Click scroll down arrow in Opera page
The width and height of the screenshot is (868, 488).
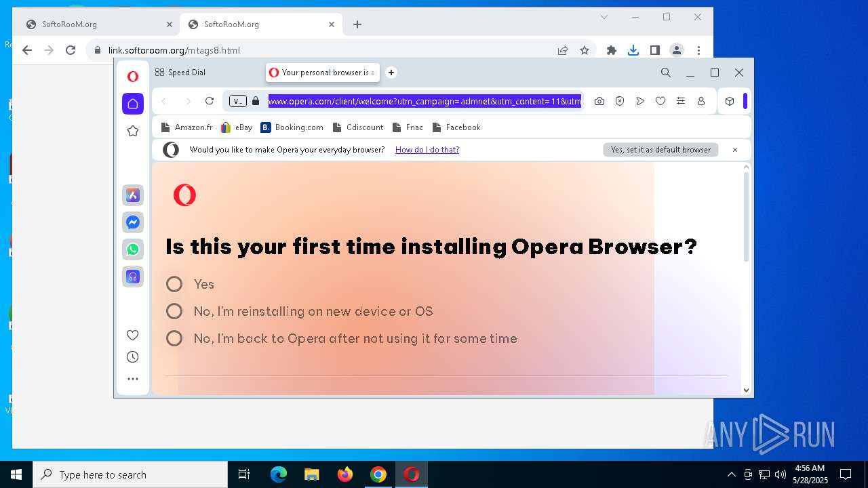click(x=747, y=390)
